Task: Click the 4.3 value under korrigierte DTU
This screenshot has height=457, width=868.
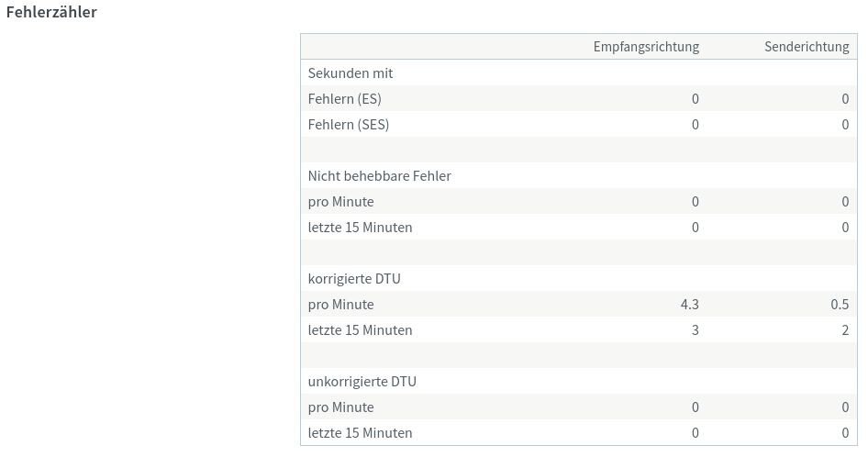Action: tap(689, 304)
